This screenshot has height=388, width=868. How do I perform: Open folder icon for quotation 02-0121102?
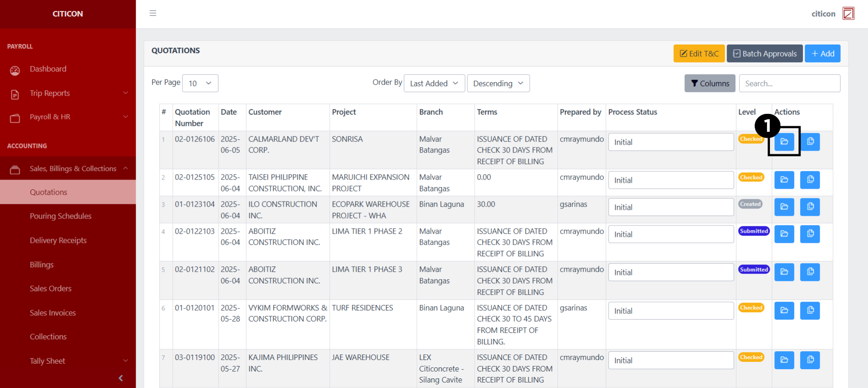coord(784,272)
